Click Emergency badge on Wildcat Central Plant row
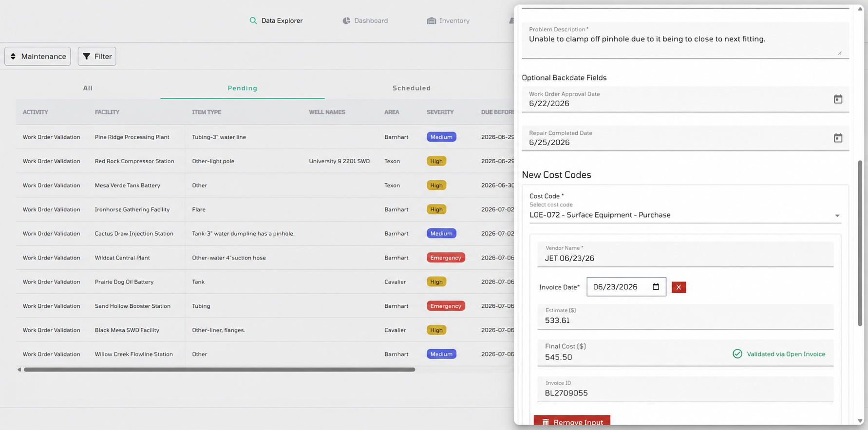868x430 pixels. pyautogui.click(x=446, y=258)
